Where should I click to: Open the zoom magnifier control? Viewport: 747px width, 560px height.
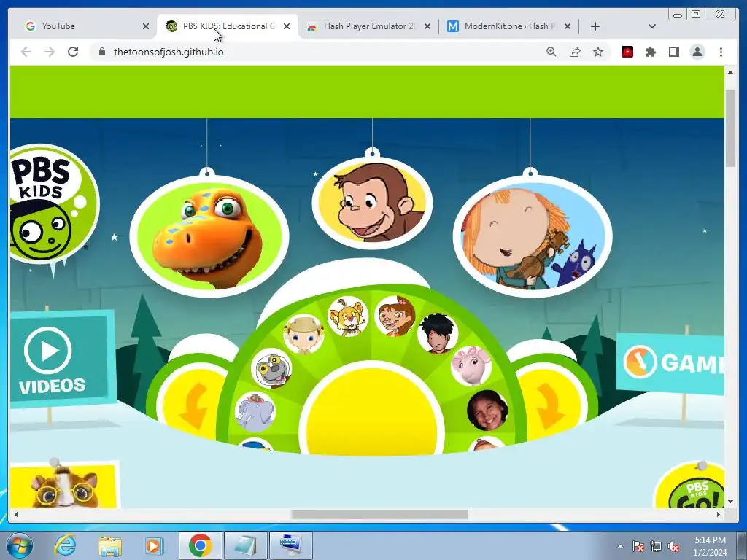click(551, 52)
